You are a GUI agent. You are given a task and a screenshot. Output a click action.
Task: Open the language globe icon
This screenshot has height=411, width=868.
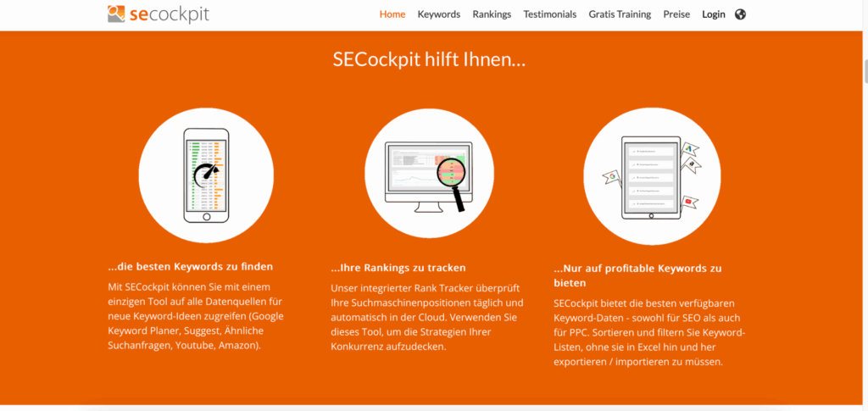tap(740, 14)
